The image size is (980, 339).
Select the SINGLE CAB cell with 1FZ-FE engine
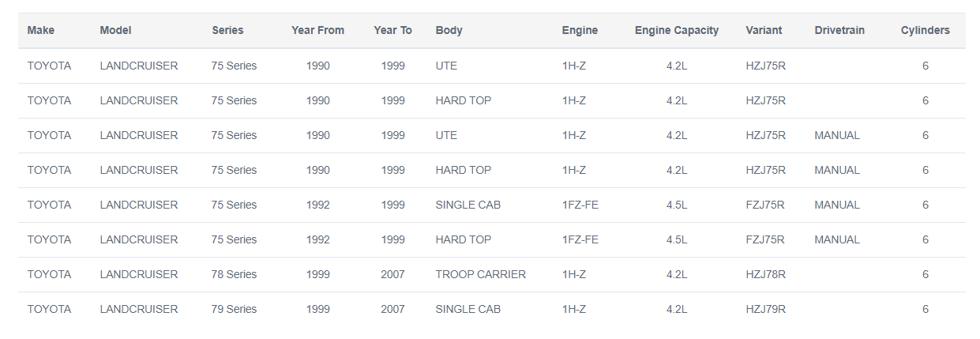point(467,205)
